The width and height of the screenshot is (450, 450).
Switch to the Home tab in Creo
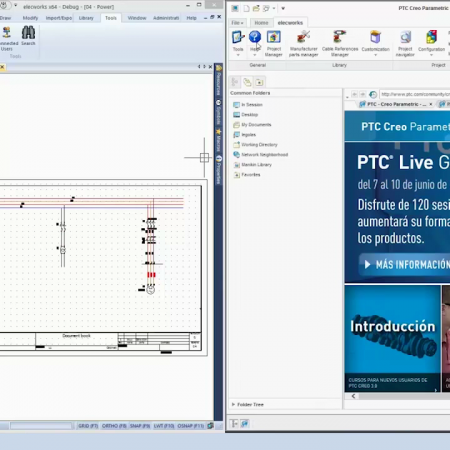tap(261, 23)
